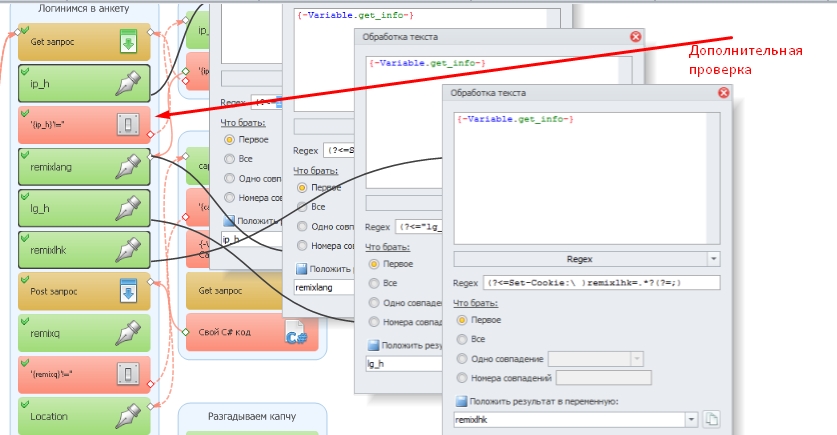Image resolution: width=837 pixels, height=435 pixels.
Task: Click the Номера совпадений input field in front window
Action: (603, 378)
